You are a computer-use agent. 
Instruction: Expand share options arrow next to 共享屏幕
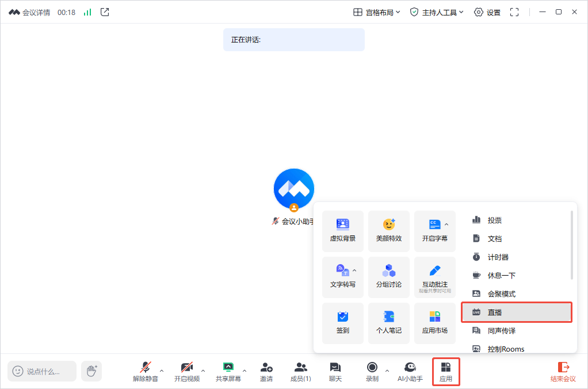coord(245,371)
